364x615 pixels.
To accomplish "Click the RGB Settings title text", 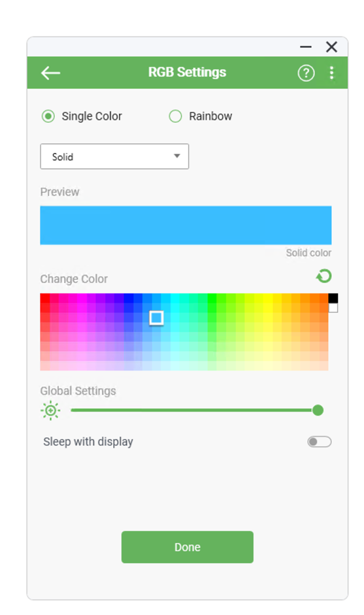I will (x=187, y=72).
